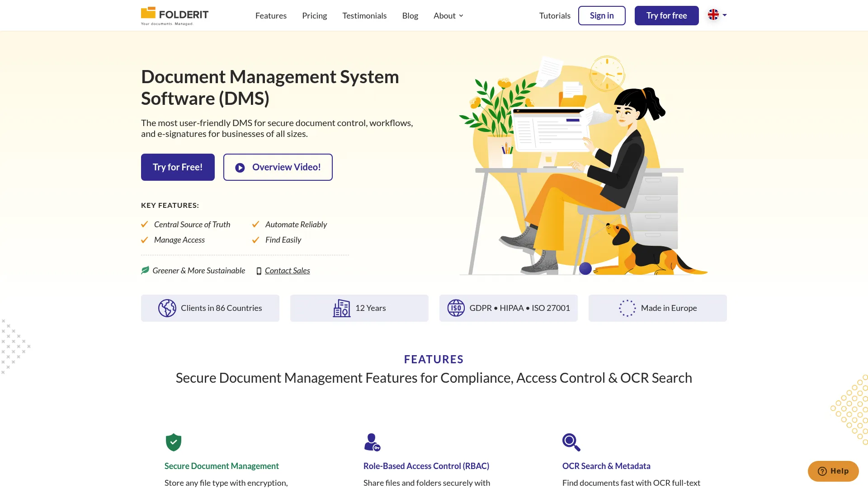The image size is (868, 488).
Task: Open Testimonials in navigation
Action: pyautogui.click(x=364, y=16)
